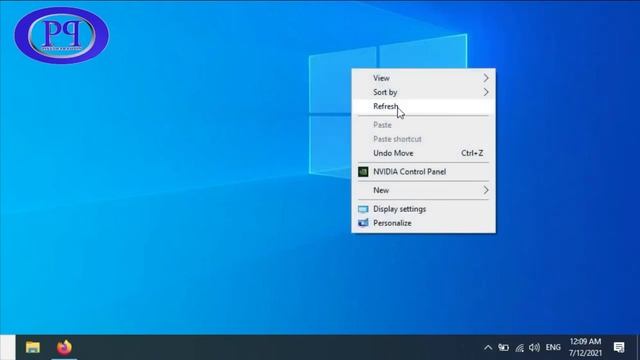Click the Show desktop strip
This screenshot has width=640, height=360.
(x=638, y=347)
